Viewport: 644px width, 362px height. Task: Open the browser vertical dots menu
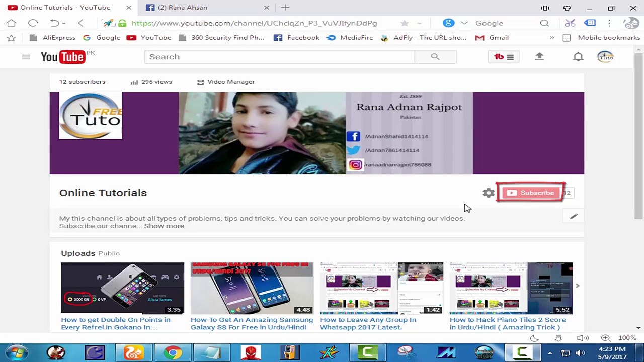click(x=609, y=23)
